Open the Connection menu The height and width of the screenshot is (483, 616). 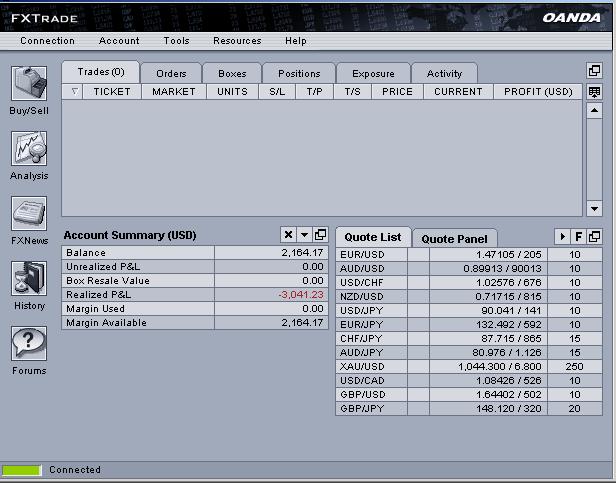tap(48, 40)
